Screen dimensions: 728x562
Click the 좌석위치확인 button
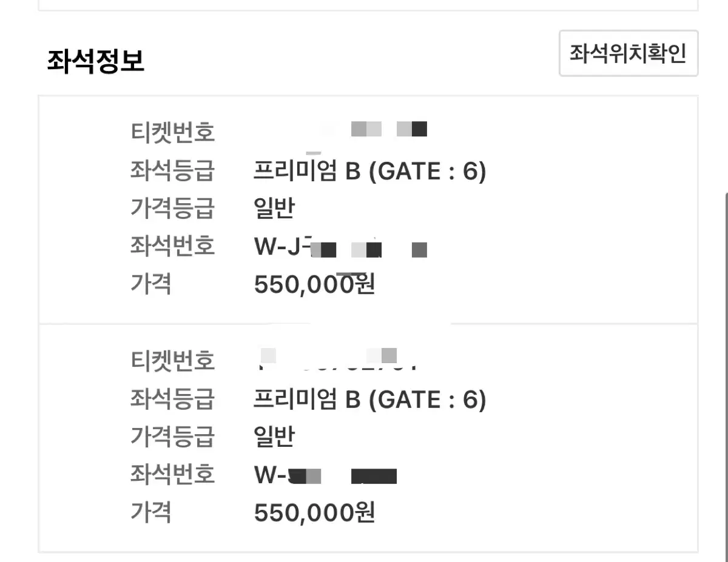tap(628, 53)
